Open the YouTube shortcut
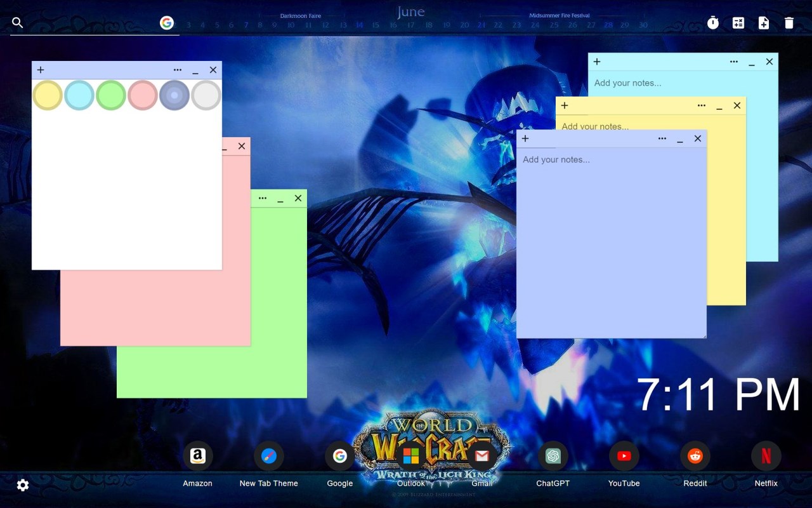This screenshot has width=812, height=508. tap(624, 456)
